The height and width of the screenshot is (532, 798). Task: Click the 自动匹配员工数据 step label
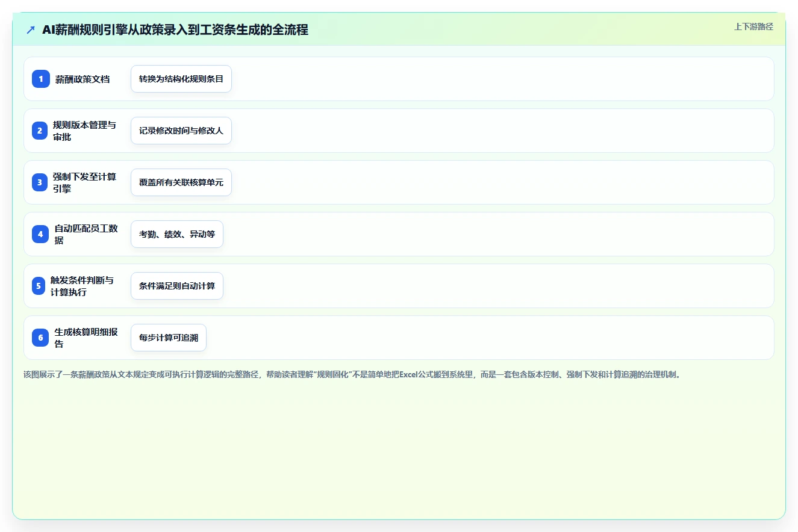point(86,234)
